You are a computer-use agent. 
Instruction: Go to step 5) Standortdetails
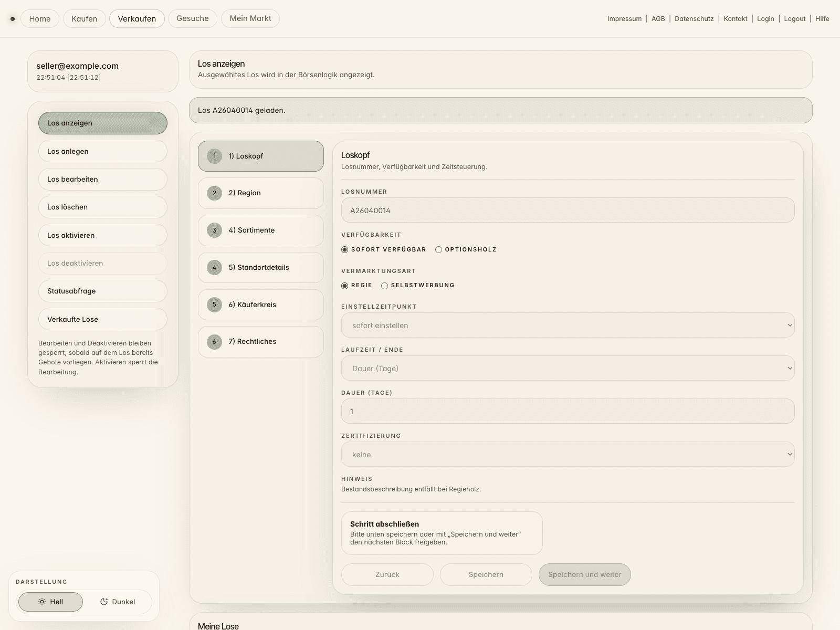point(261,268)
